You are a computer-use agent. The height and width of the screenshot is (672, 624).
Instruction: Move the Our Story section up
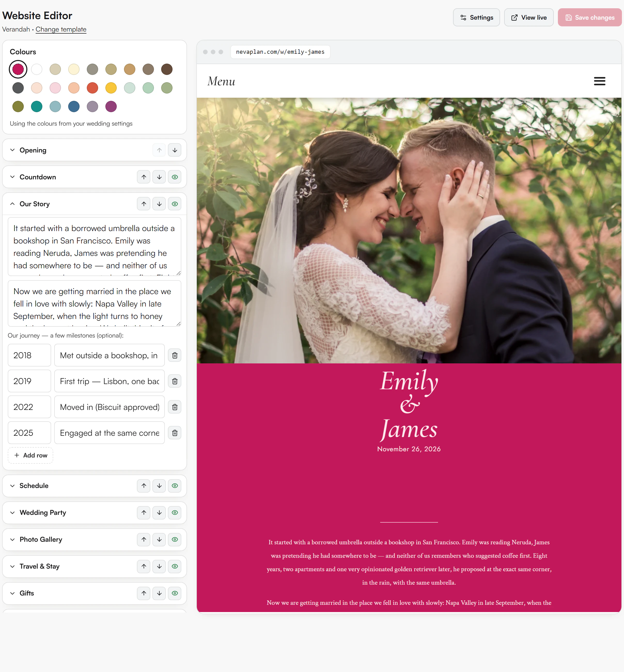(x=144, y=204)
